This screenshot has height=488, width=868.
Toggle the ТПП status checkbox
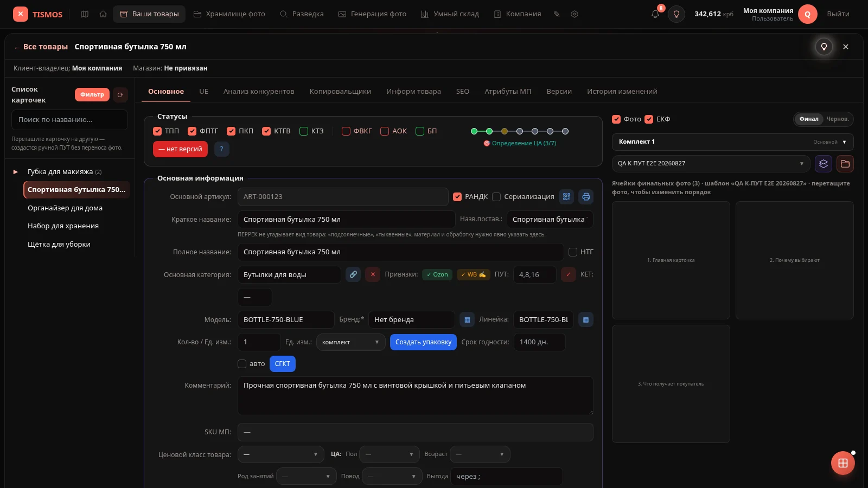[x=157, y=131]
